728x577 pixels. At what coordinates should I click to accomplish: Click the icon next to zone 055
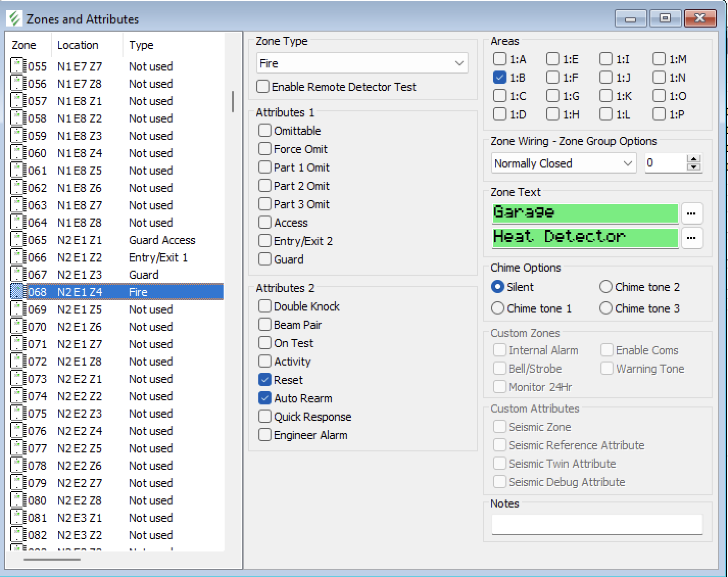click(17, 66)
